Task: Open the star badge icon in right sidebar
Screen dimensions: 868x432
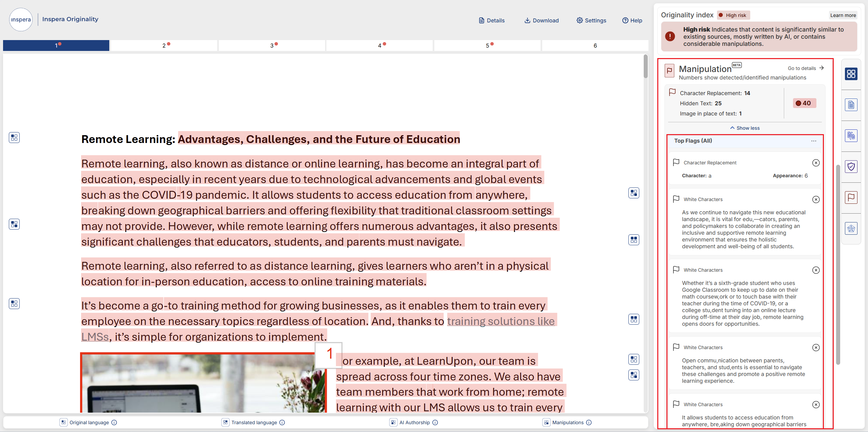Action: pos(851,229)
